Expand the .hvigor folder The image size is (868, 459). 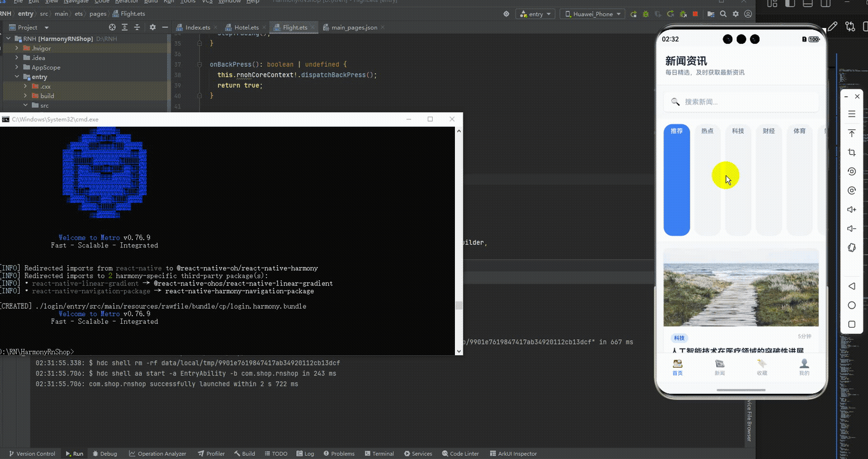pos(17,48)
